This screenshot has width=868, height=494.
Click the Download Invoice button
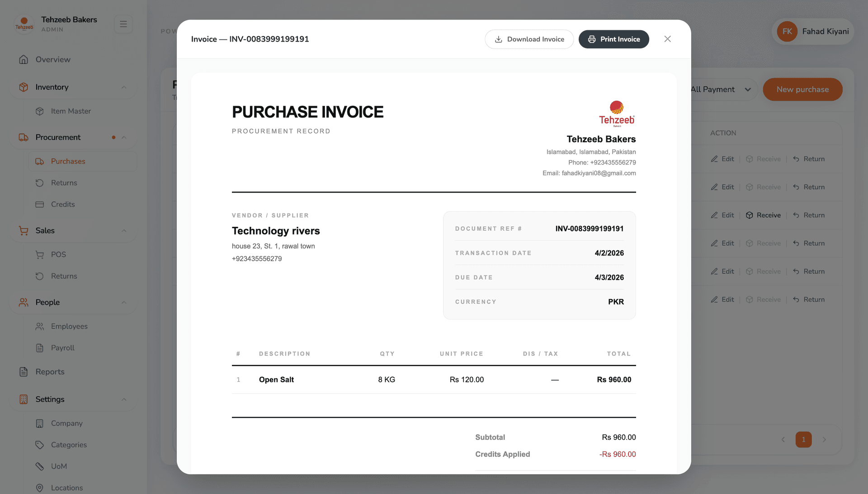(529, 39)
